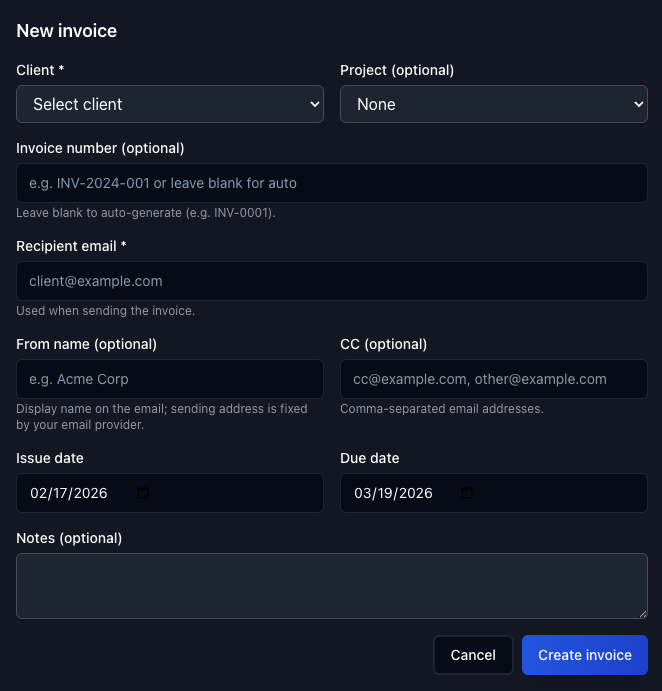Focus the Invoice number input field
662x691 pixels.
pos(331,183)
